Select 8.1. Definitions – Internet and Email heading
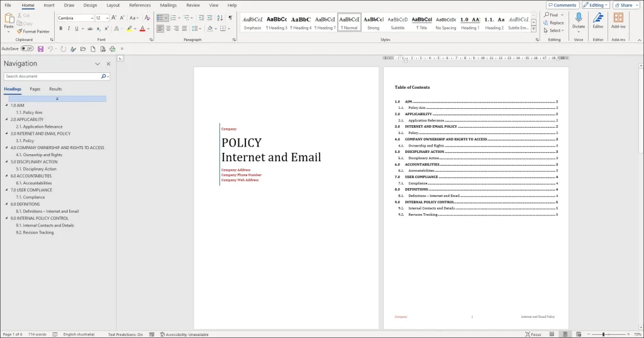Screen dimensions: 644x338 click(47, 211)
